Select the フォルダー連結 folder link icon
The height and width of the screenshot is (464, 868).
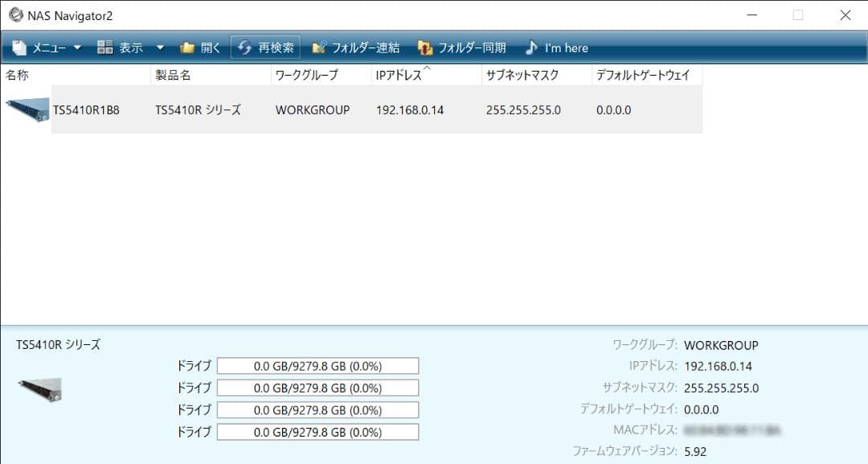point(321,47)
